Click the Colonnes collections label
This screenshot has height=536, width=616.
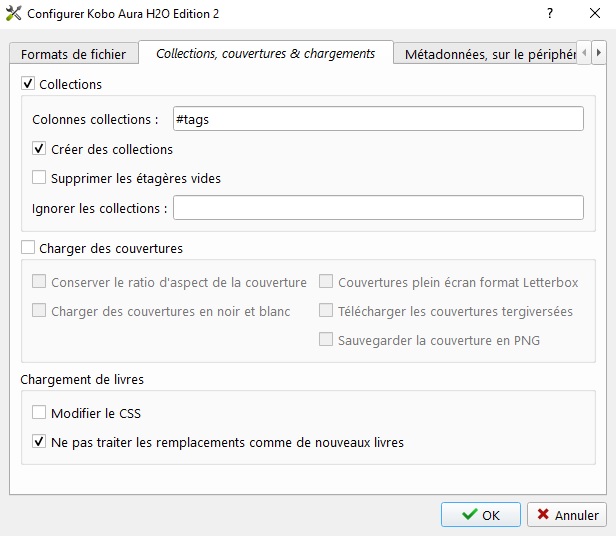coord(95,119)
